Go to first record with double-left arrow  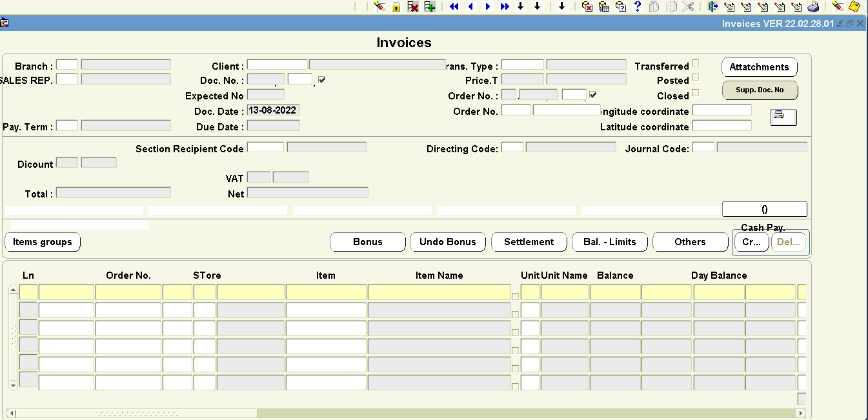tap(454, 6)
